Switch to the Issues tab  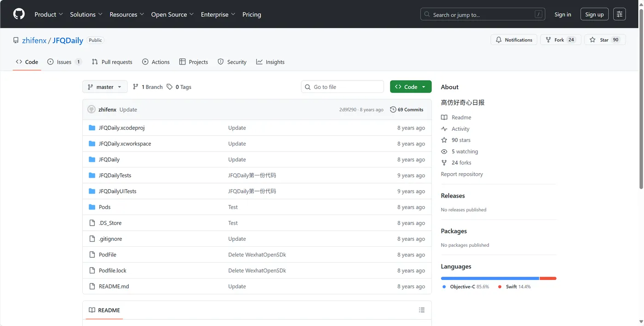click(x=65, y=62)
